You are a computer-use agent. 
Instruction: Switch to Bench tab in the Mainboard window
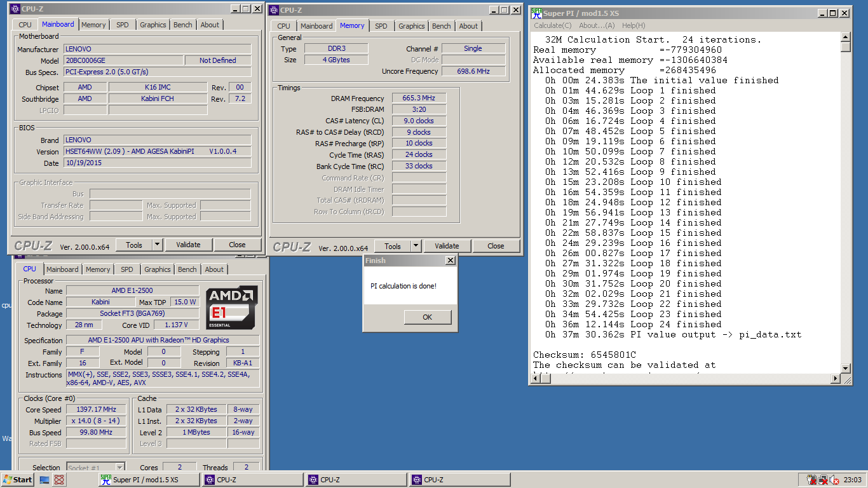[183, 25]
